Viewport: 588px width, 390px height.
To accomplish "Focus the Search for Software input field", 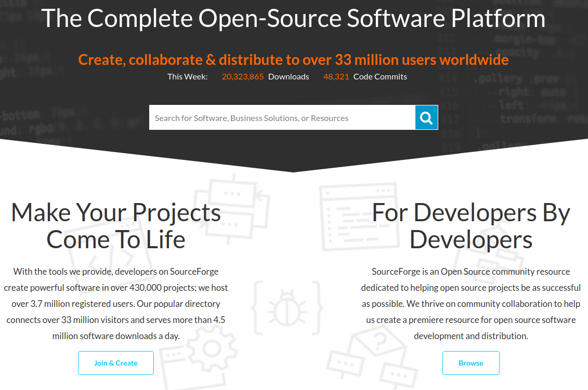I will click(282, 118).
